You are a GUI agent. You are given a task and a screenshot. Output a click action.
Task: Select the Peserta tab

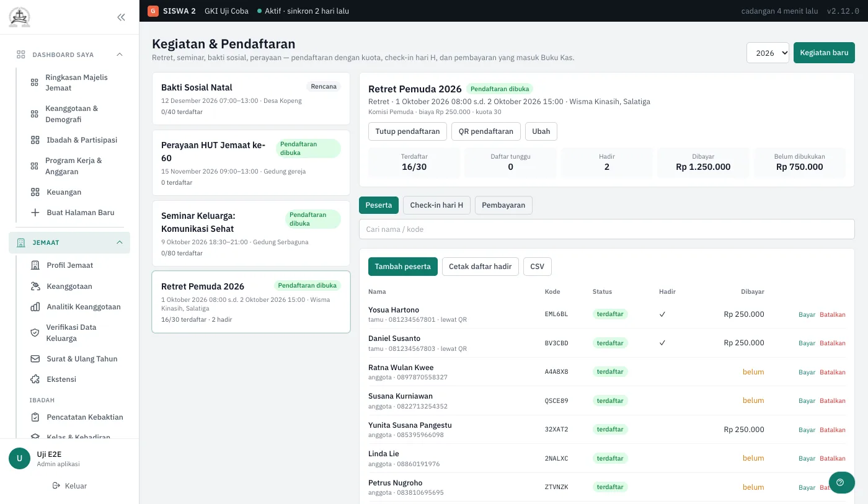click(379, 205)
